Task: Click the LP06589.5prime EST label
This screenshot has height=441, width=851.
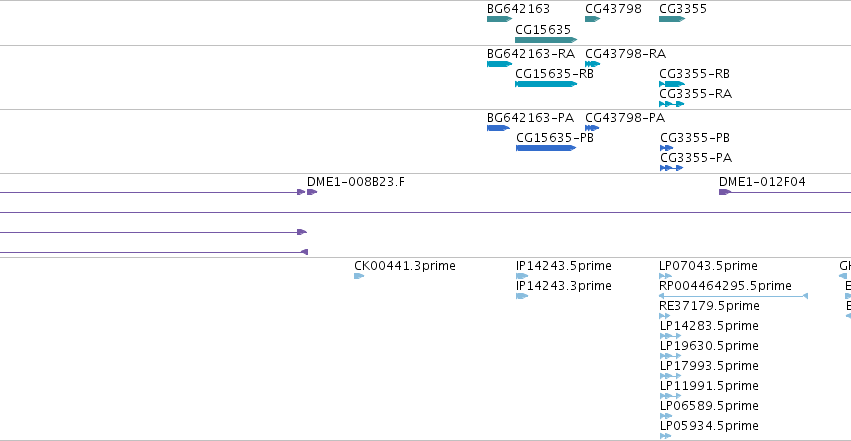Action: tap(709, 406)
